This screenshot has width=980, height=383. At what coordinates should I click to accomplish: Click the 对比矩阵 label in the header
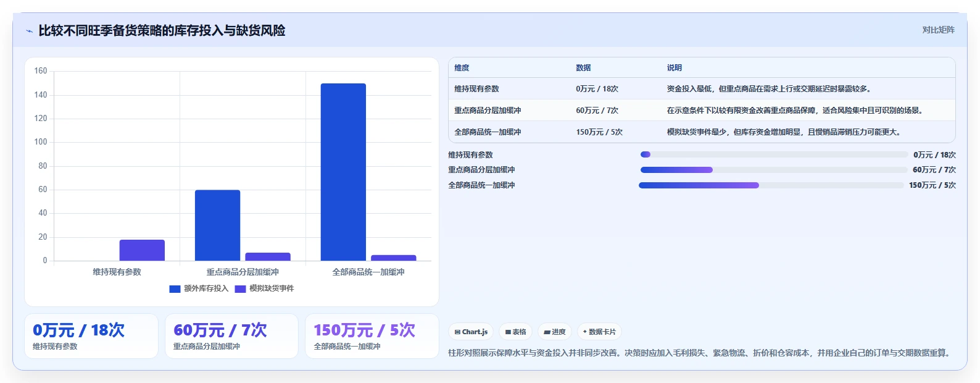pyautogui.click(x=938, y=30)
